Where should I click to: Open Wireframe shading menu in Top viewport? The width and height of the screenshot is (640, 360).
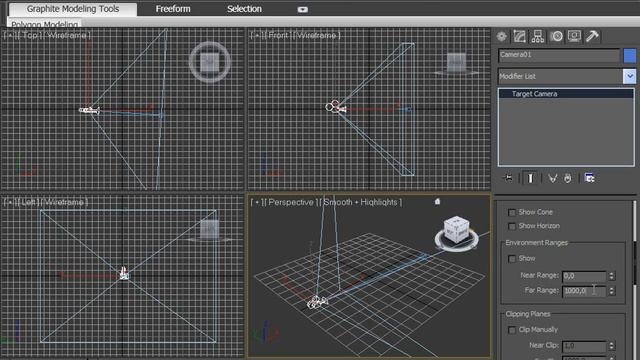(67, 35)
